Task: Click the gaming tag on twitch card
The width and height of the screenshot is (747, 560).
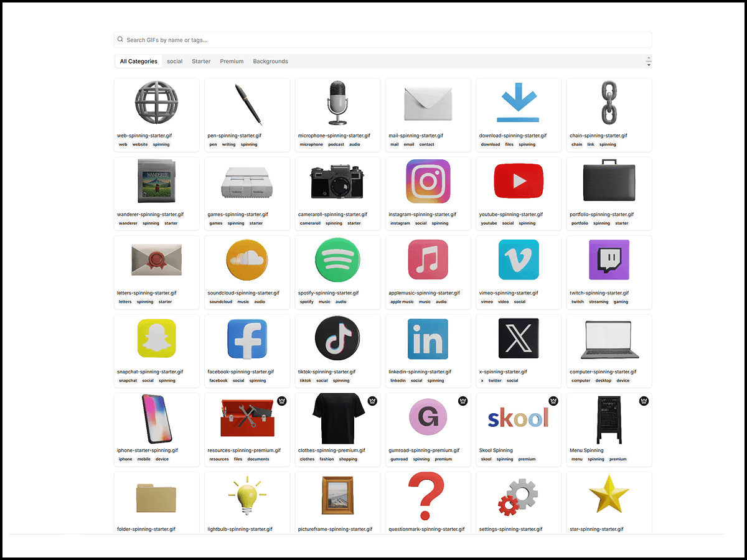Action: pos(621,302)
